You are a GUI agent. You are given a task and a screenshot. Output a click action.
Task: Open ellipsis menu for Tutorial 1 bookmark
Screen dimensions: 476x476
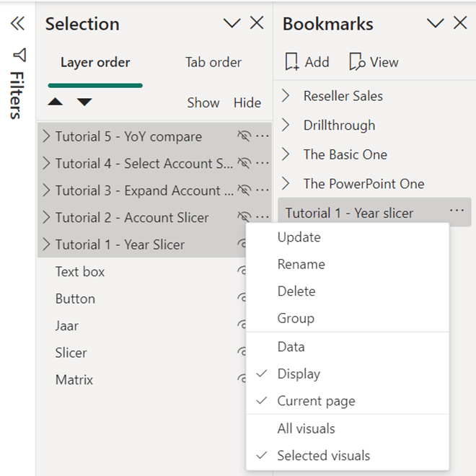[457, 211]
